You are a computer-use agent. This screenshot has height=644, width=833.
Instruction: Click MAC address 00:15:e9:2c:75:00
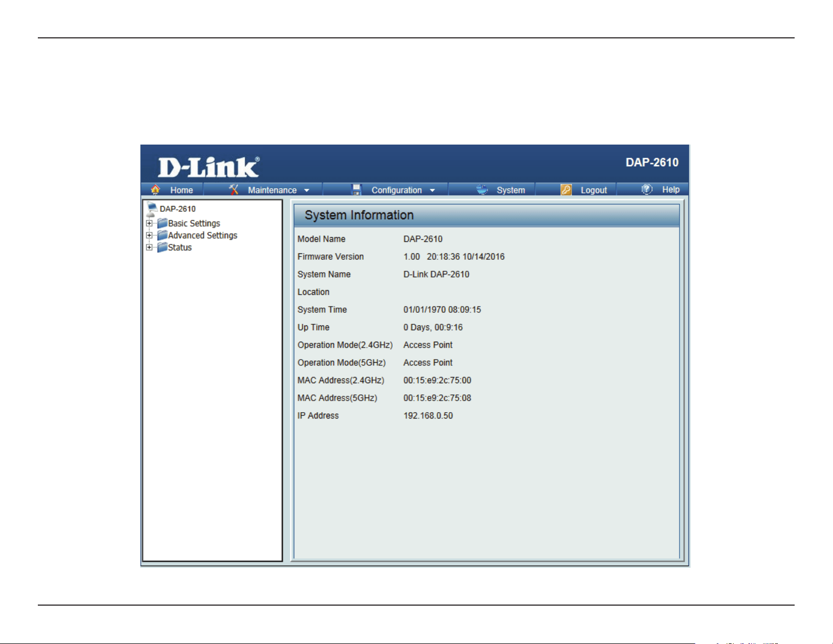click(x=437, y=380)
